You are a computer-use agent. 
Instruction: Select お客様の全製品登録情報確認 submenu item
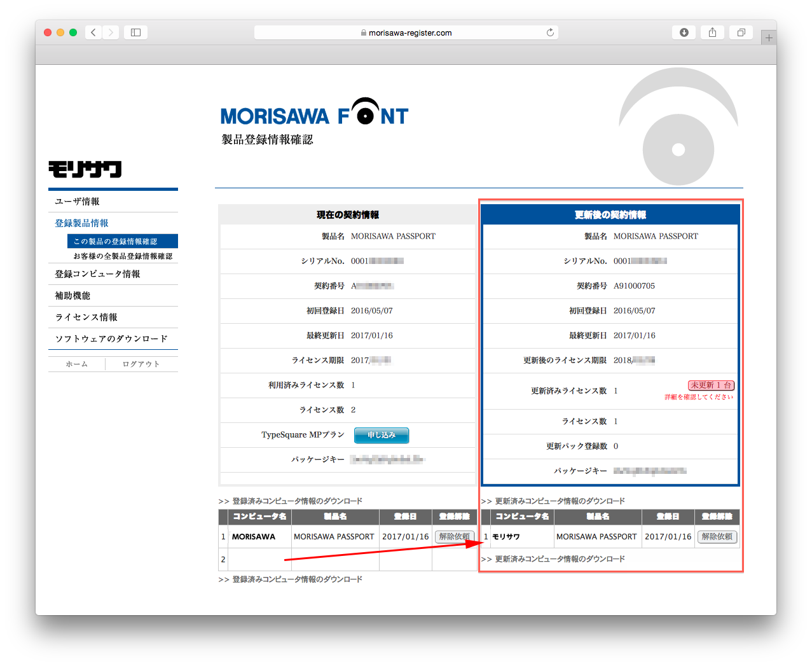tap(123, 256)
